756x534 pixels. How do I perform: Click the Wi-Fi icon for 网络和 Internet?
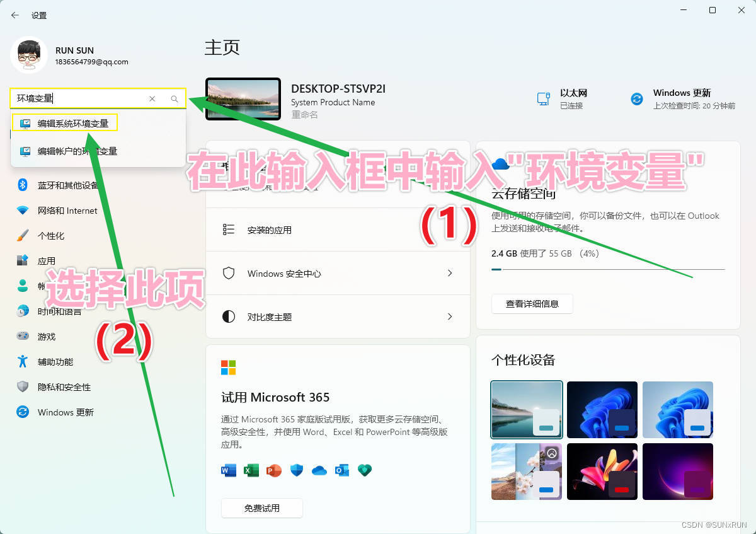[x=23, y=211]
